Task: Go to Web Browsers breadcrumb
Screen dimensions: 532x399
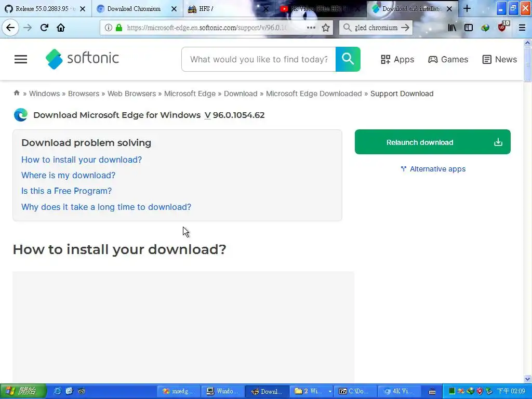Action: coord(131,94)
